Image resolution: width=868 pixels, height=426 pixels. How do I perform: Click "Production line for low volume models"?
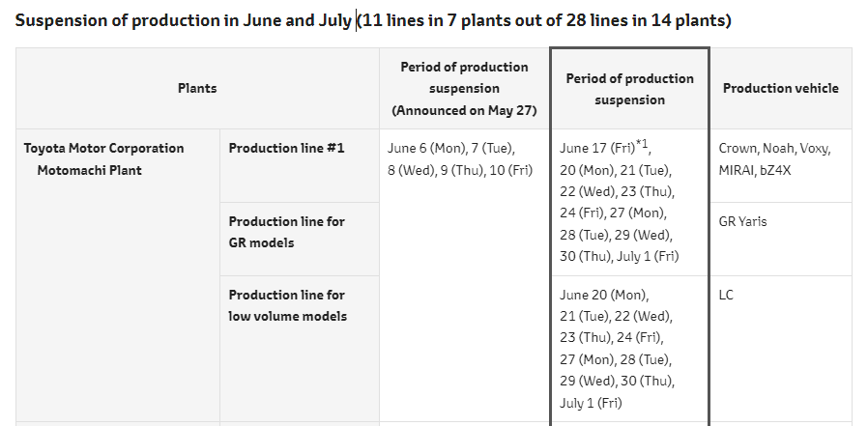tap(287, 305)
